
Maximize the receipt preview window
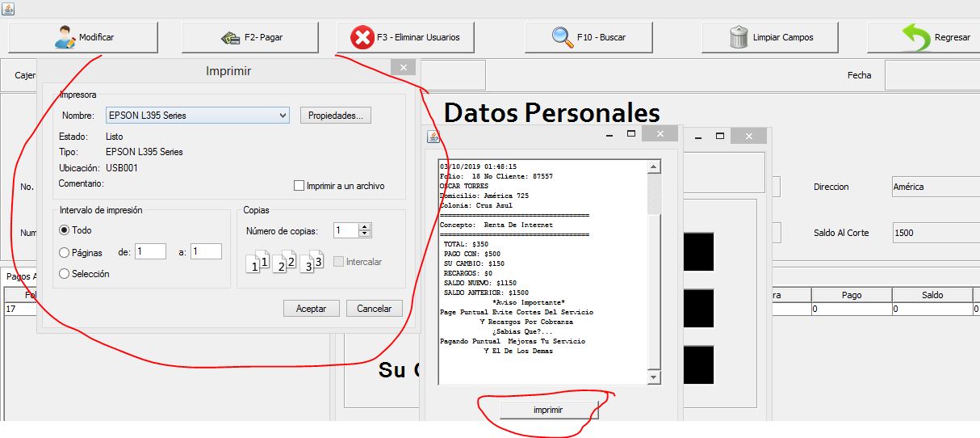tap(632, 134)
